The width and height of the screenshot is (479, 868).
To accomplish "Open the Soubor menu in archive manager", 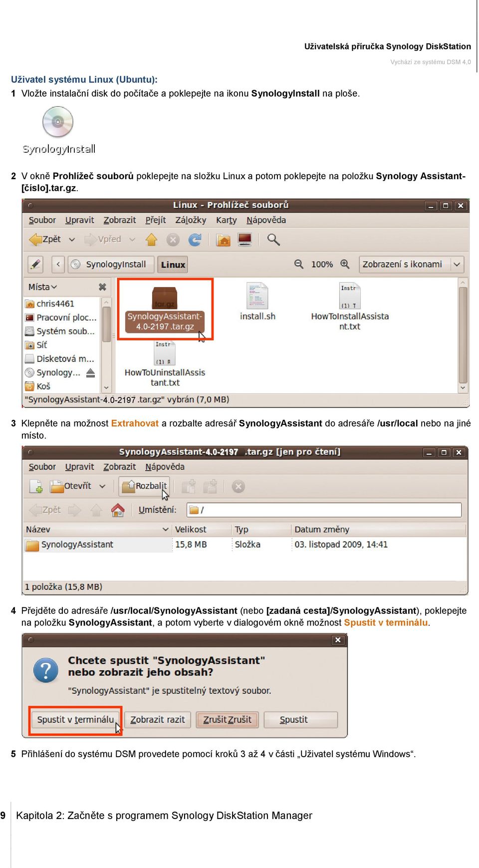I will coord(42,467).
